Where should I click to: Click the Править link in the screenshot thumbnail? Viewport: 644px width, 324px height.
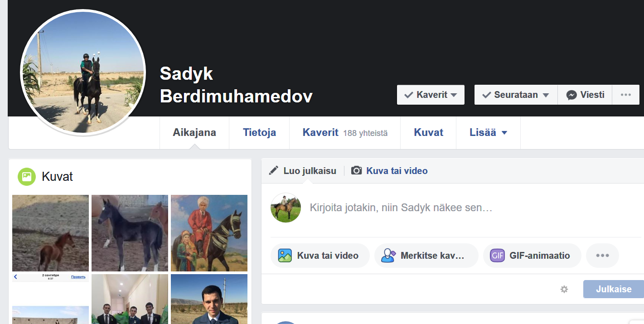click(78, 277)
